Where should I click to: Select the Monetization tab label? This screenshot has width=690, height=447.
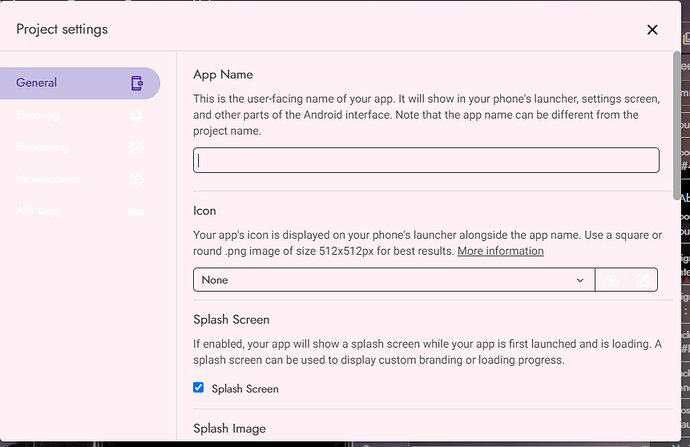pos(48,180)
